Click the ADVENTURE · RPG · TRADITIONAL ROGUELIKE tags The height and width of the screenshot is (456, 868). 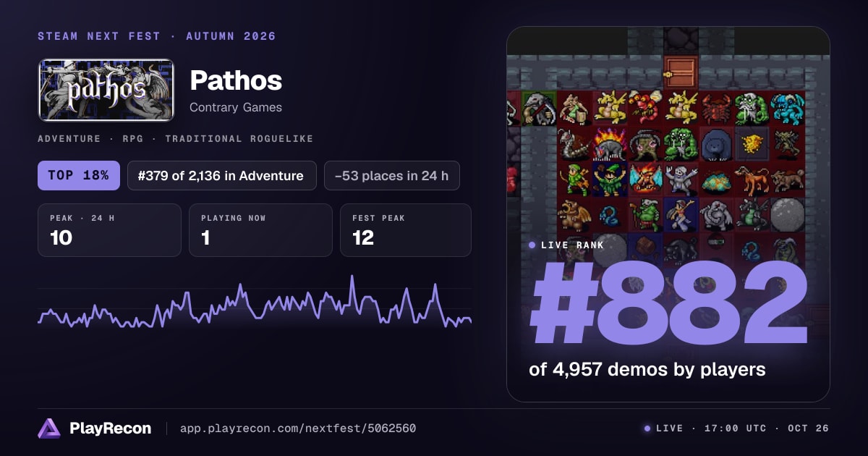[x=175, y=138]
